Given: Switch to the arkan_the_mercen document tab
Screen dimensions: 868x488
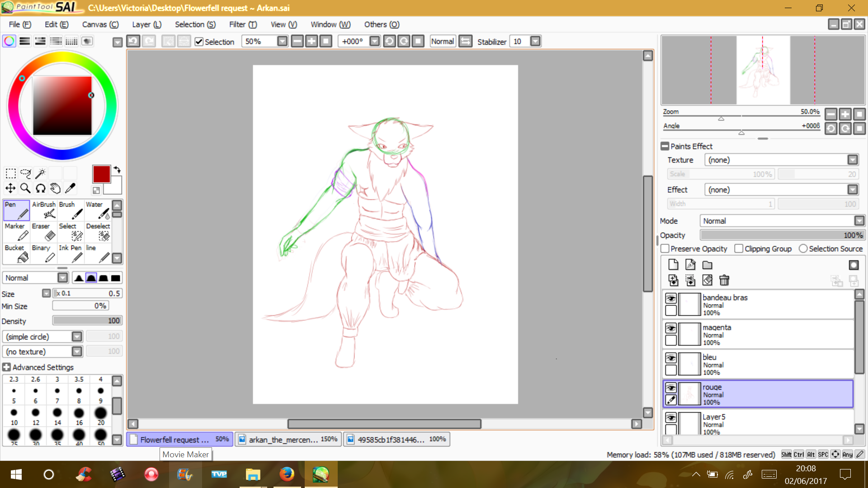Looking at the screenshot, I should tap(288, 439).
